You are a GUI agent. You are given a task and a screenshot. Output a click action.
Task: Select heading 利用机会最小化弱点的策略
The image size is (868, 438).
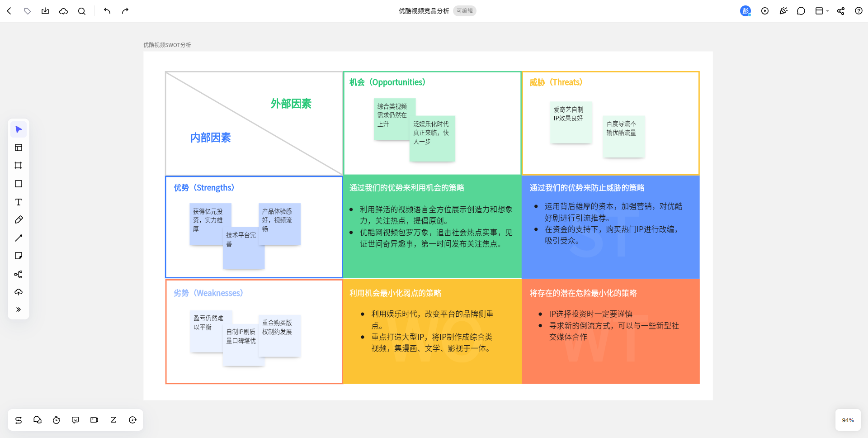(x=395, y=293)
